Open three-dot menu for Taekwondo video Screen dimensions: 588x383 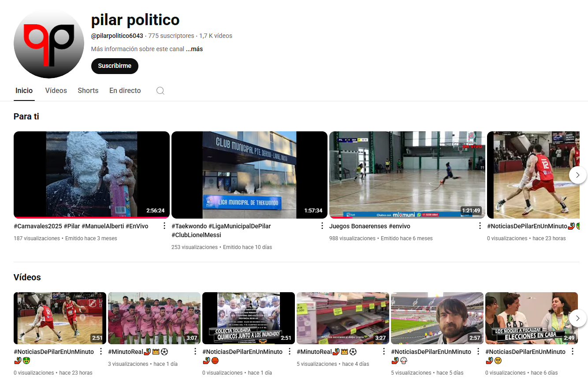tap(322, 226)
